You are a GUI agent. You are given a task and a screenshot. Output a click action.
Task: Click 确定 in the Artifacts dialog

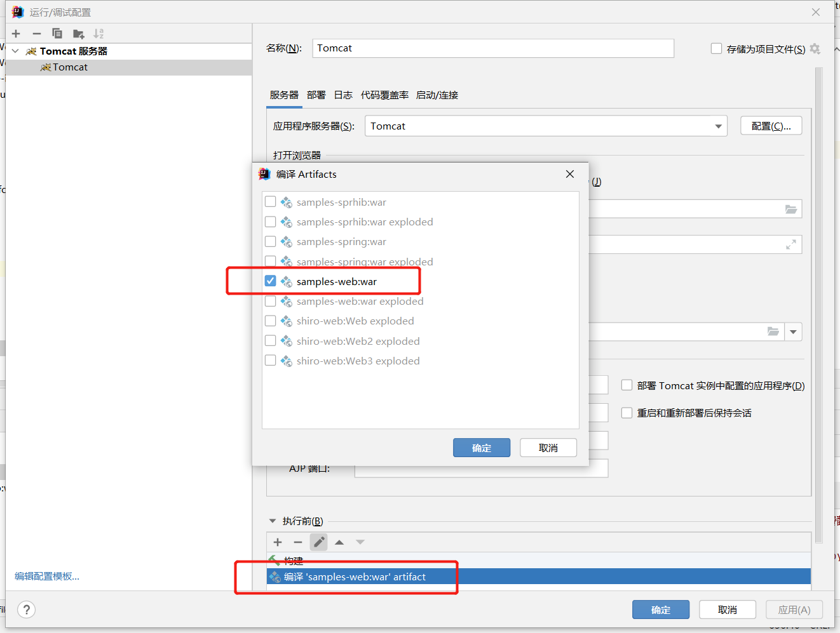tap(482, 448)
